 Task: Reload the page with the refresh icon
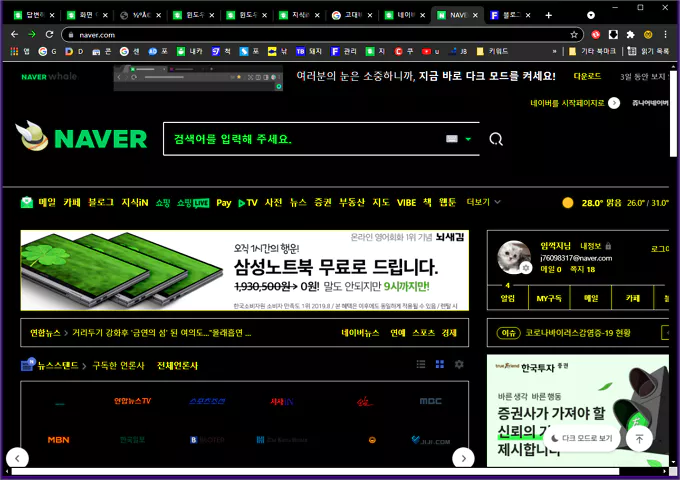click(49, 34)
